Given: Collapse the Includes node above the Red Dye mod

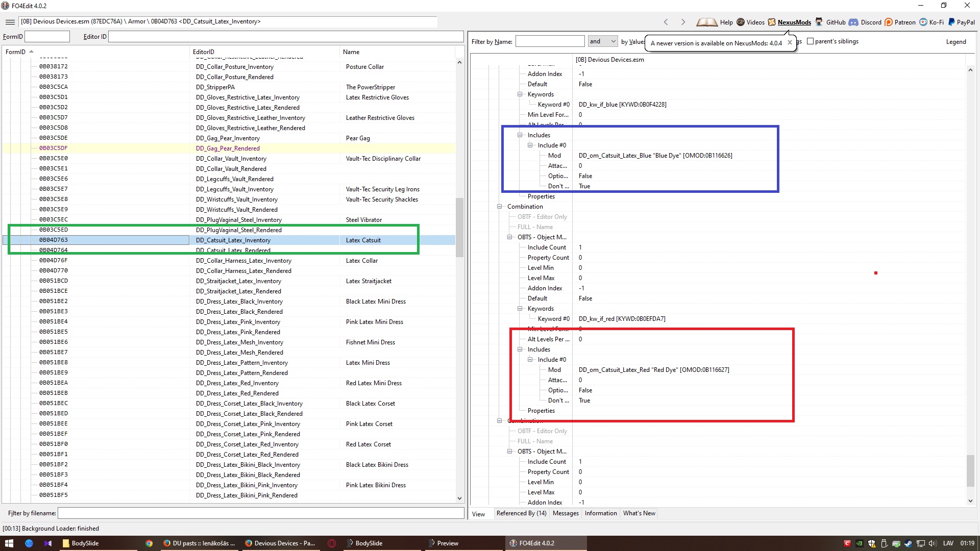Looking at the screenshot, I should point(520,349).
